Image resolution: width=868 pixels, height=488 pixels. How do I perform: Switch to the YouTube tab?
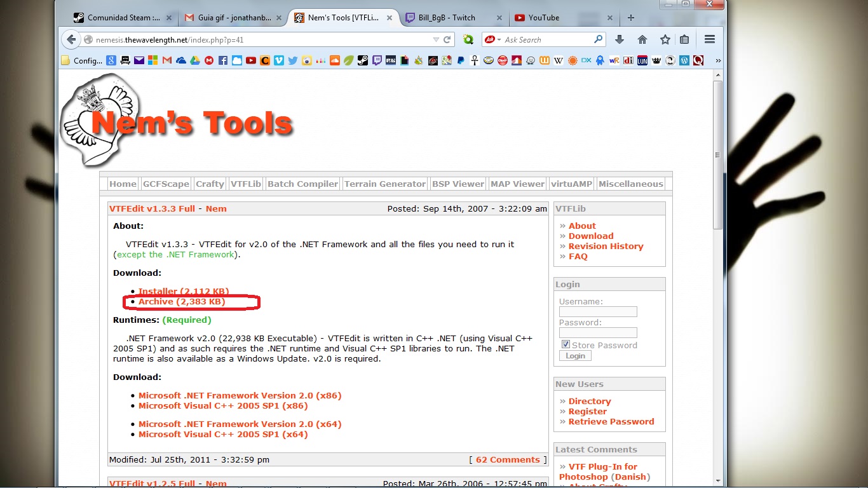pos(564,18)
